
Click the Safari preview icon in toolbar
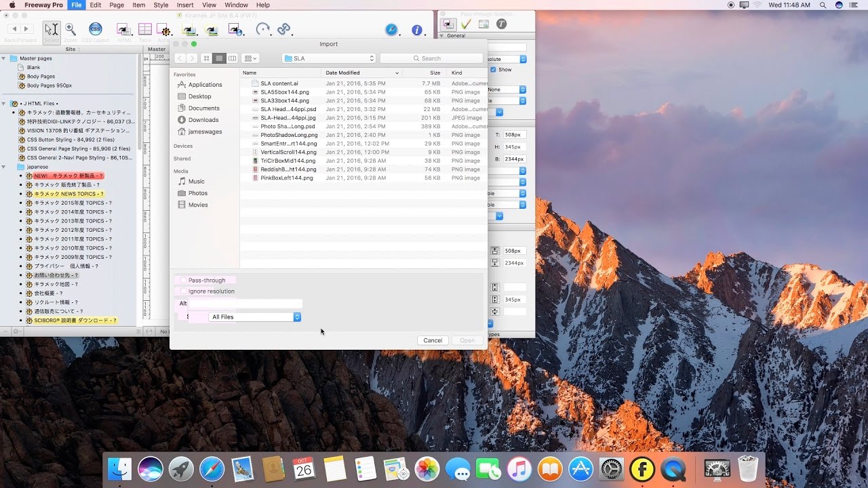pos(391,30)
